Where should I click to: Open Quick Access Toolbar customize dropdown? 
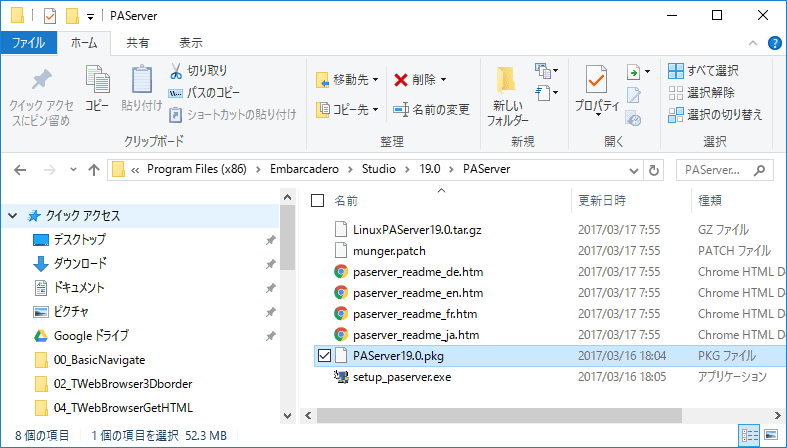tap(90, 17)
